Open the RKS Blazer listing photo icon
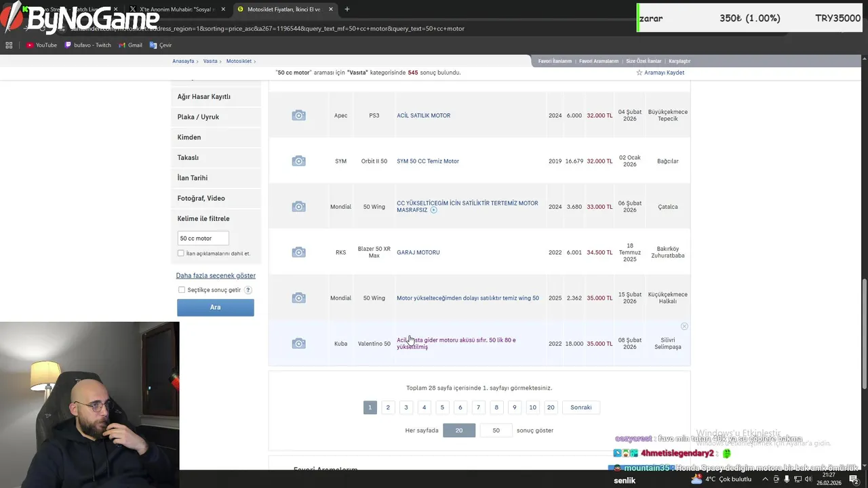 (298, 252)
